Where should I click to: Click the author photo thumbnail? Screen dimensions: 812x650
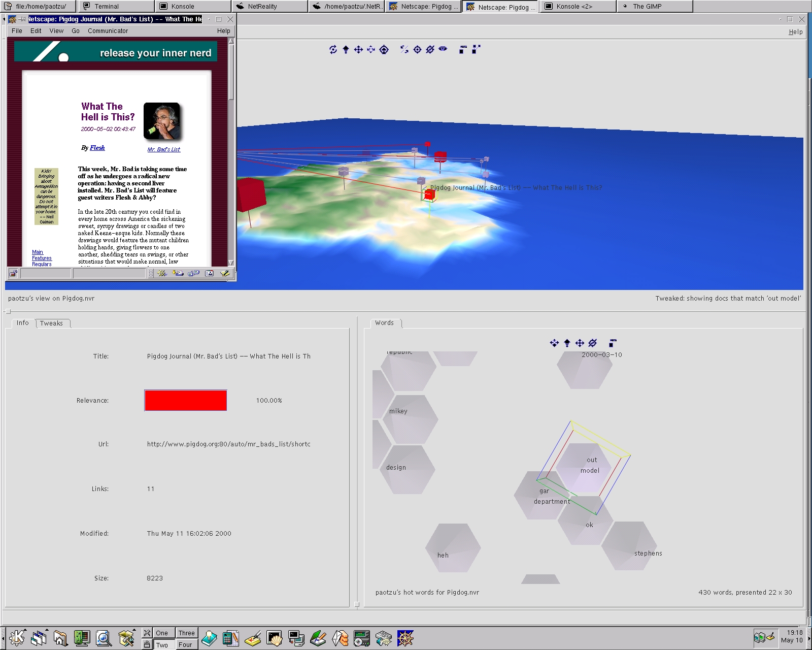tap(162, 121)
